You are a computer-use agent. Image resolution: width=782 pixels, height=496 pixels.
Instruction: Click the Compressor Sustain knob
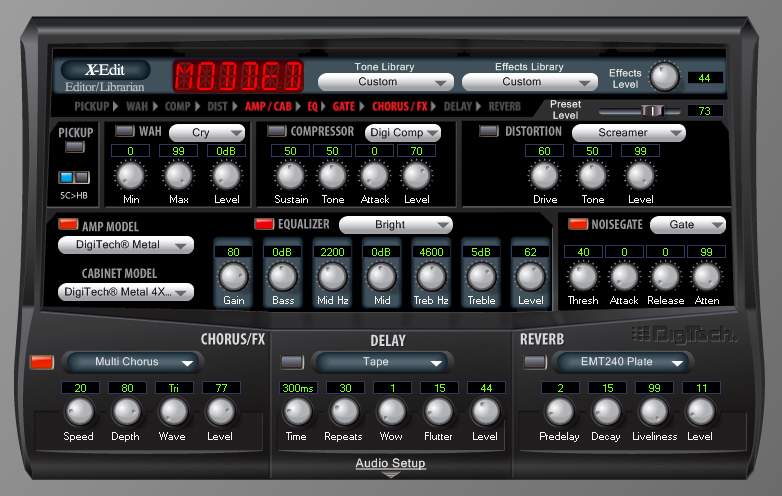[x=290, y=175]
